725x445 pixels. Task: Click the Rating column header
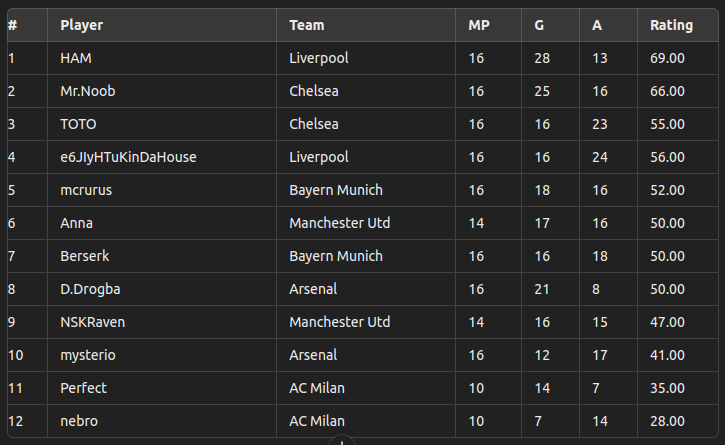pyautogui.click(x=677, y=25)
